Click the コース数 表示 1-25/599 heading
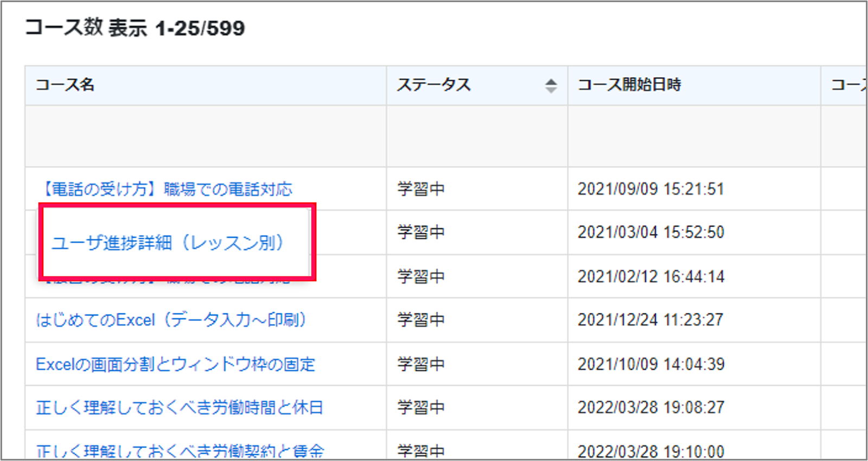Viewport: 868px width, 461px height. (135, 28)
